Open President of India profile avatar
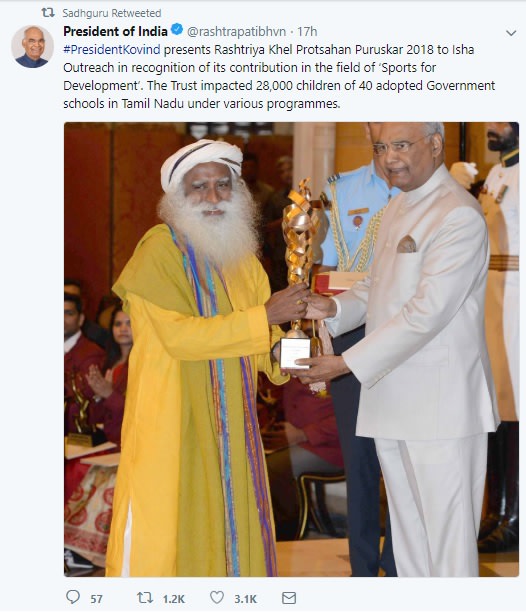 pos(32,46)
